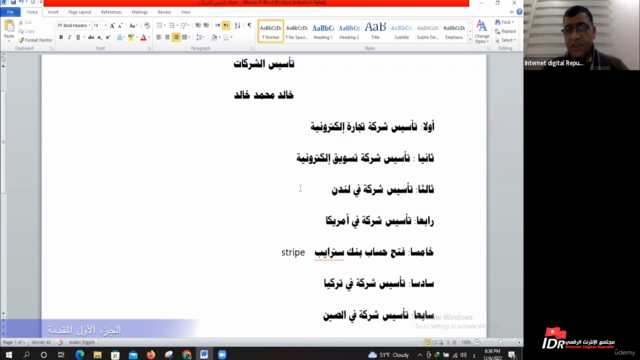Align text left
Image resolution: width=640 pixels, height=360 pixels.
point(159,37)
